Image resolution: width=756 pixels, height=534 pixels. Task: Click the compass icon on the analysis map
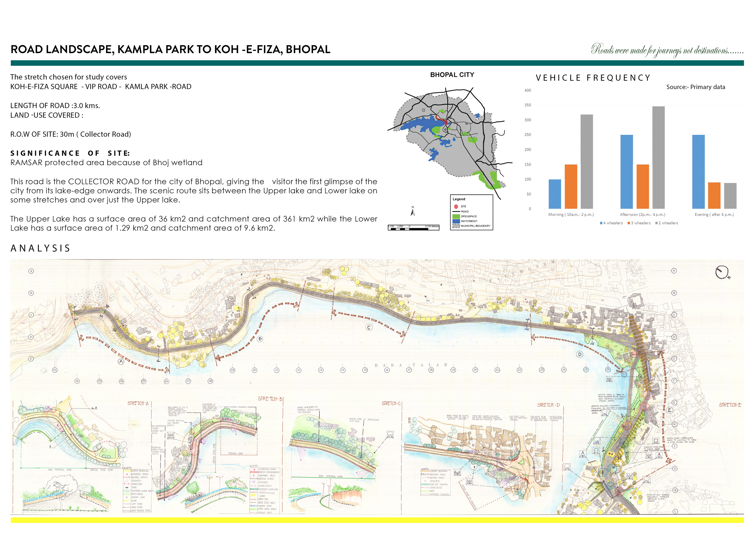pos(722,272)
